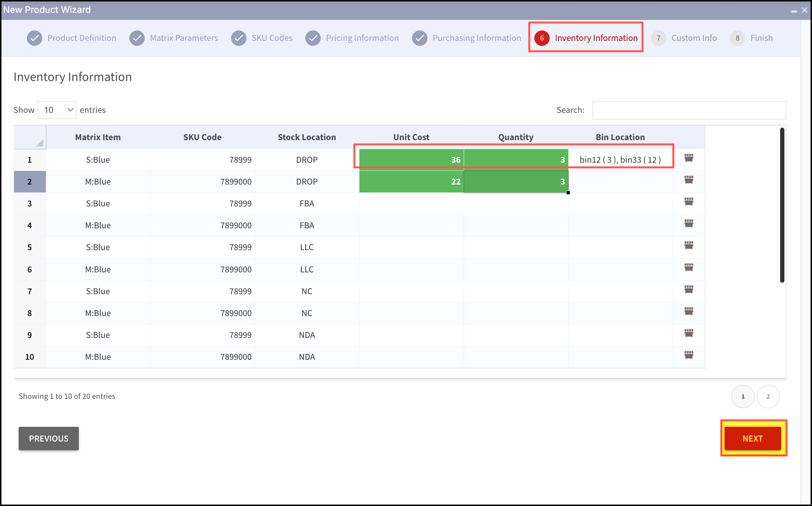Click the SKU Codes checkmark icon
The width and height of the screenshot is (812, 506).
(x=239, y=38)
